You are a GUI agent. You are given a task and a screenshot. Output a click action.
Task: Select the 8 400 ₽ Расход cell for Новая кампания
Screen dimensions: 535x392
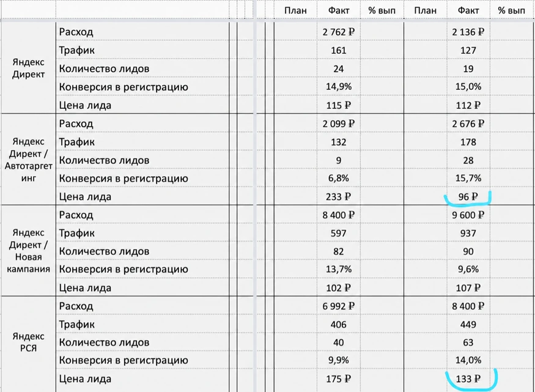pos(339,215)
